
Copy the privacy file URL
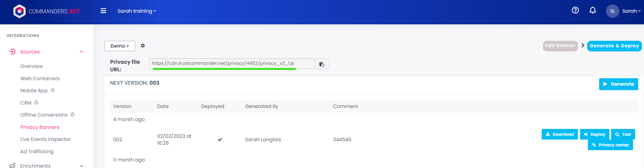pyautogui.click(x=322, y=64)
